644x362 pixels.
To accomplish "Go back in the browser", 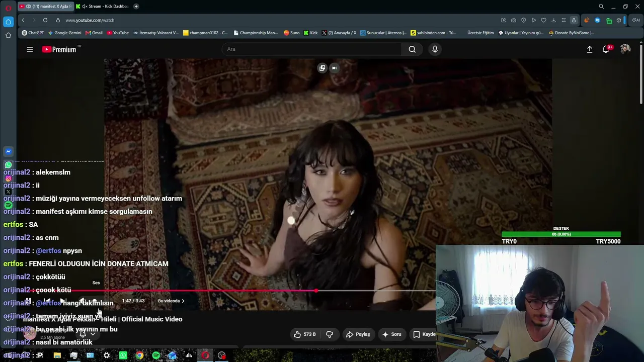I will [23, 20].
